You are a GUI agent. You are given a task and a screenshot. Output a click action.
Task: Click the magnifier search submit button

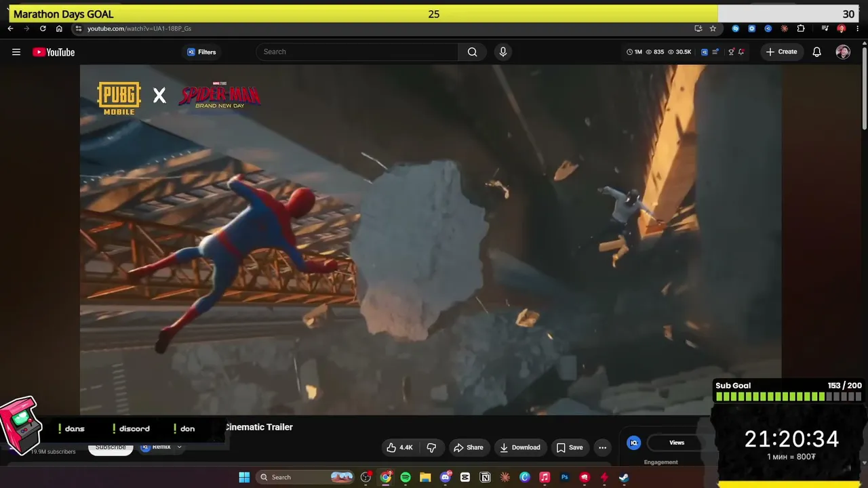(473, 52)
